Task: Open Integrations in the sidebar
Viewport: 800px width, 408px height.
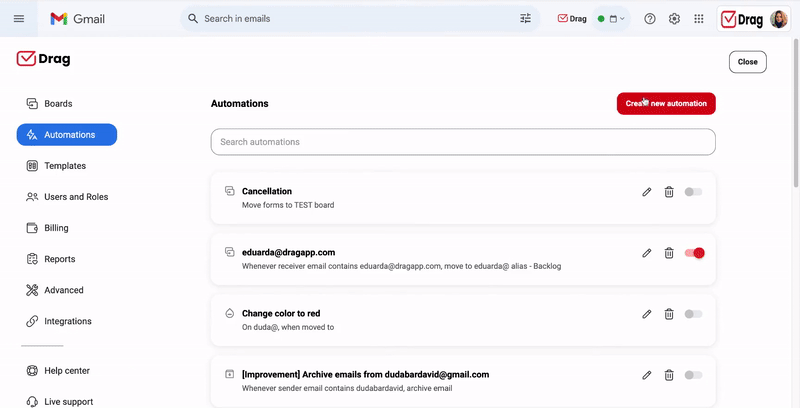Action: [x=59, y=321]
